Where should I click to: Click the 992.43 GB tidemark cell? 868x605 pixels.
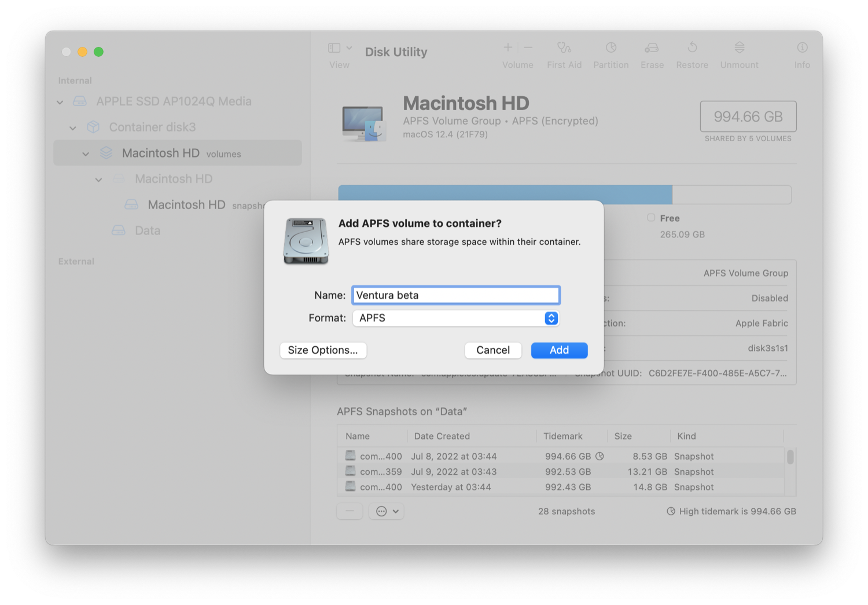point(568,487)
